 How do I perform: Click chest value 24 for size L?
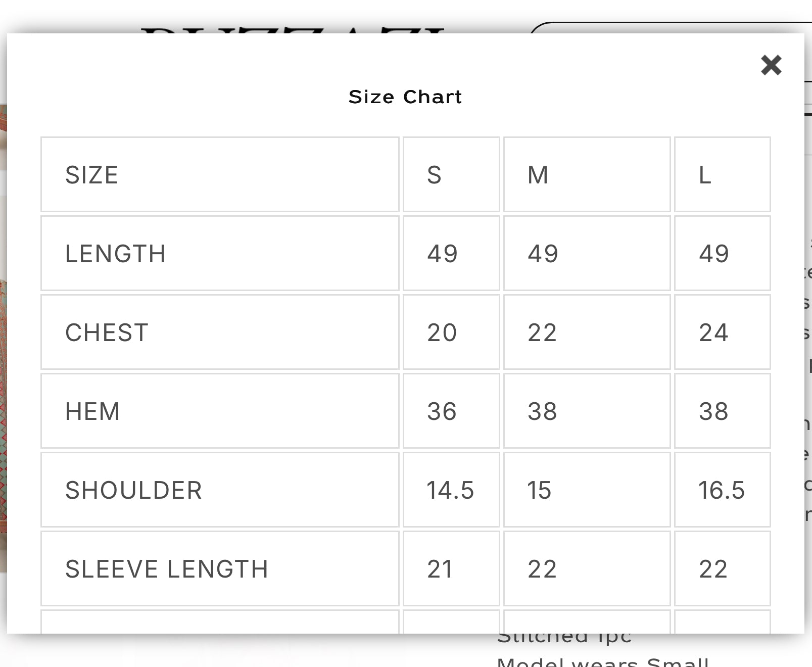(713, 332)
